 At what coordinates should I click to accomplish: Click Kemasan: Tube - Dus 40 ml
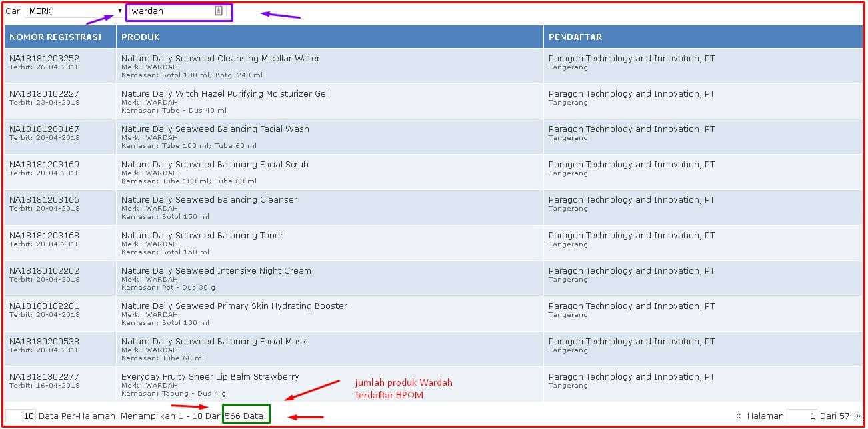coord(174,111)
